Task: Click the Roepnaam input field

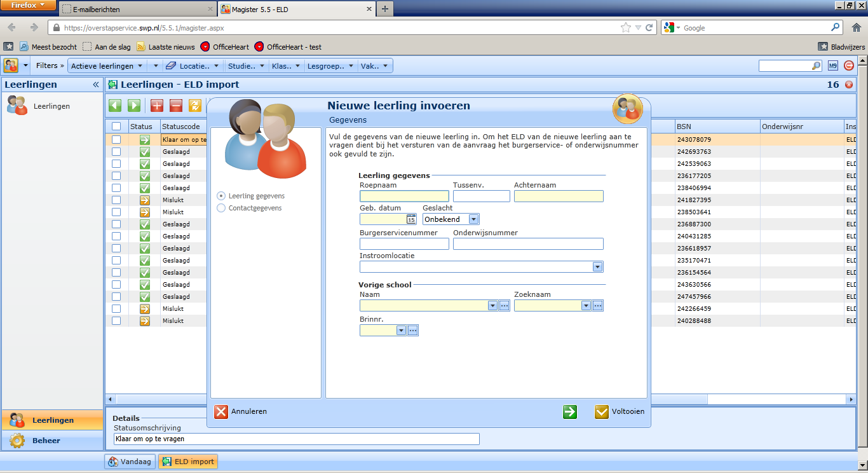Action: (404, 196)
